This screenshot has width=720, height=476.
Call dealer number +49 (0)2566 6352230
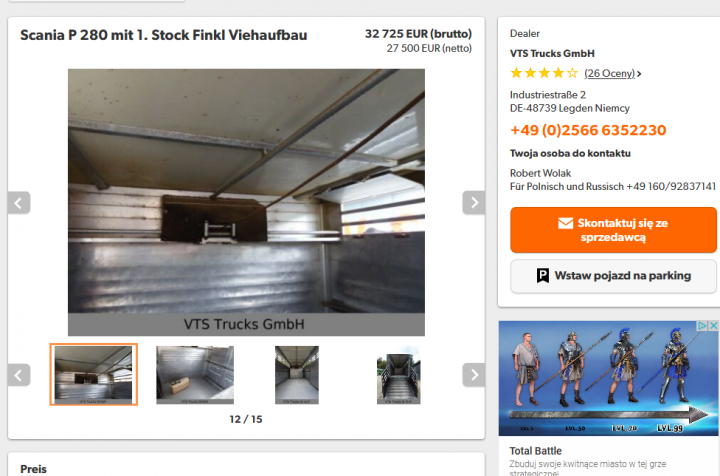click(x=588, y=130)
